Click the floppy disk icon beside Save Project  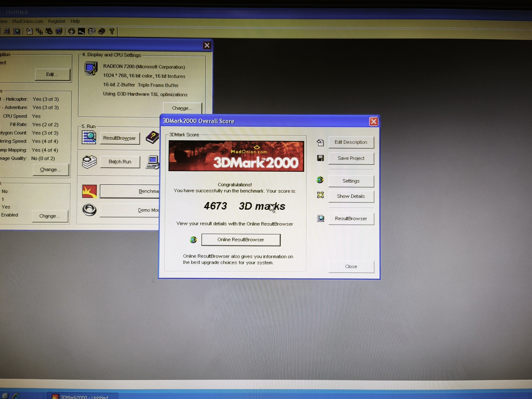click(x=320, y=158)
